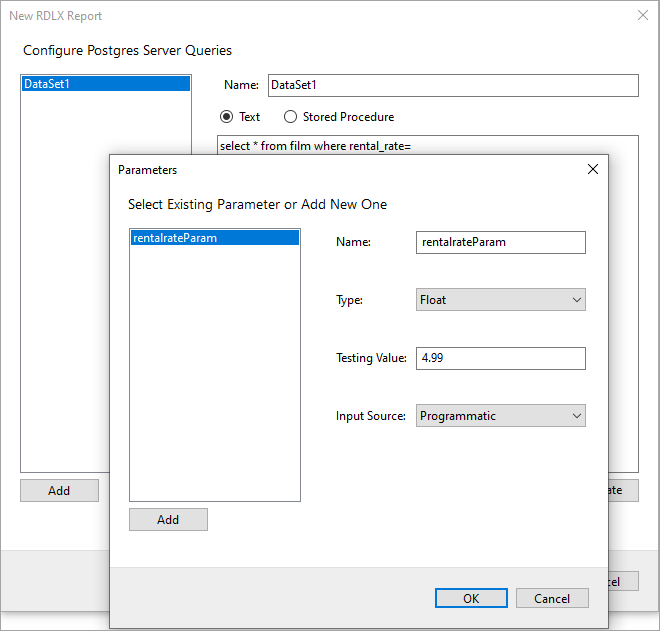The height and width of the screenshot is (631, 660).
Task: Click the dataset Name field DataSet1
Action: click(453, 85)
